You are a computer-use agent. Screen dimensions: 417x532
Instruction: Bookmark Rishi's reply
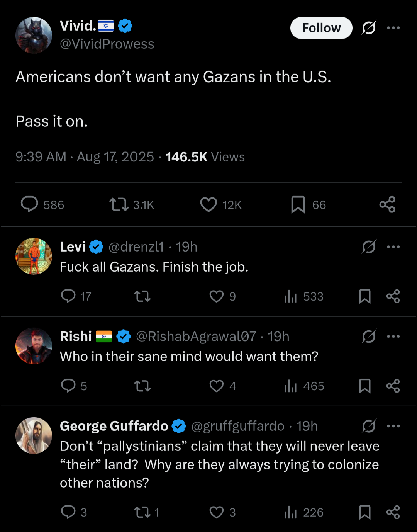point(364,386)
